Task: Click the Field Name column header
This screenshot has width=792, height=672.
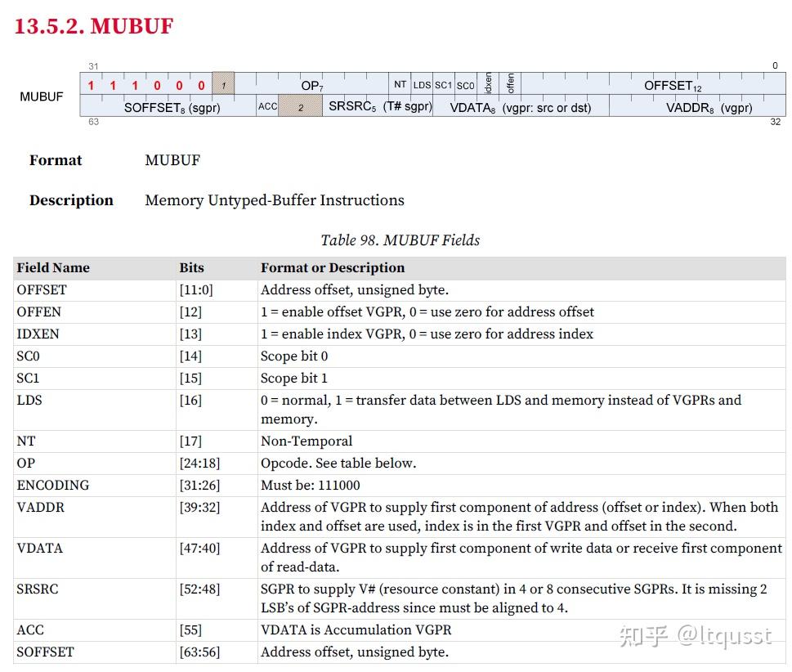Action: coord(53,268)
